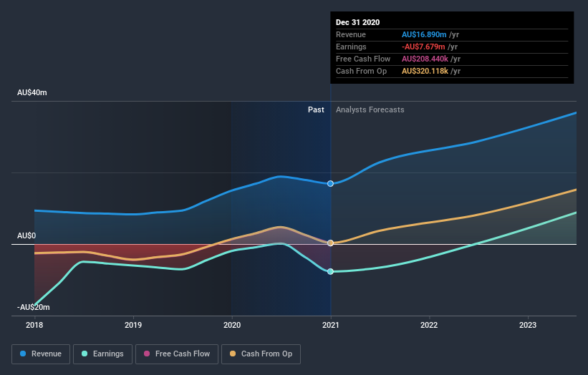
Task: Click the Earnings row label in tooltip
Action: 351,47
